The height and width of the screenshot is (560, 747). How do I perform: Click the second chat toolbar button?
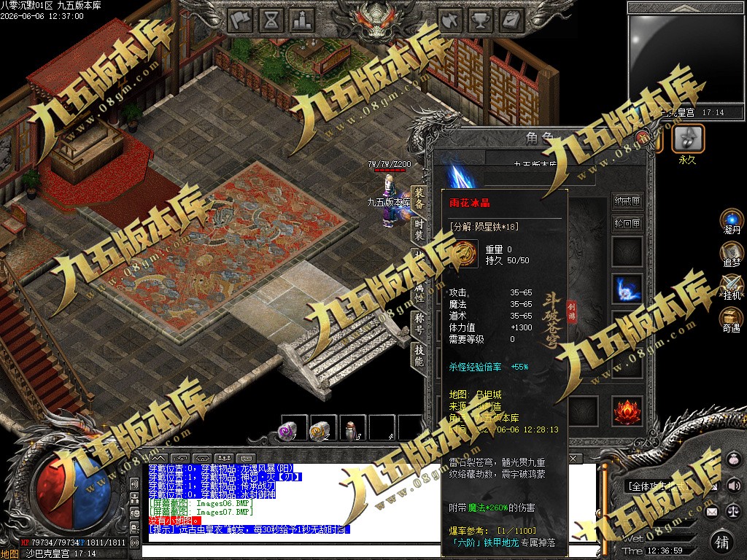tap(180, 458)
